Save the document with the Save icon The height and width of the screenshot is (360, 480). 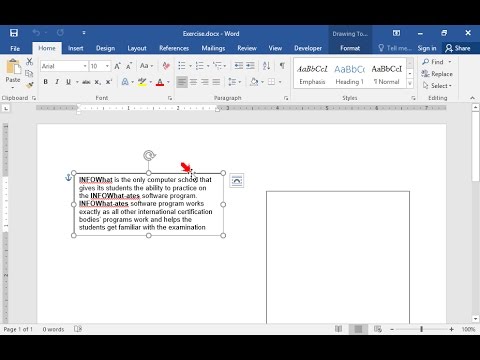pos(14,33)
